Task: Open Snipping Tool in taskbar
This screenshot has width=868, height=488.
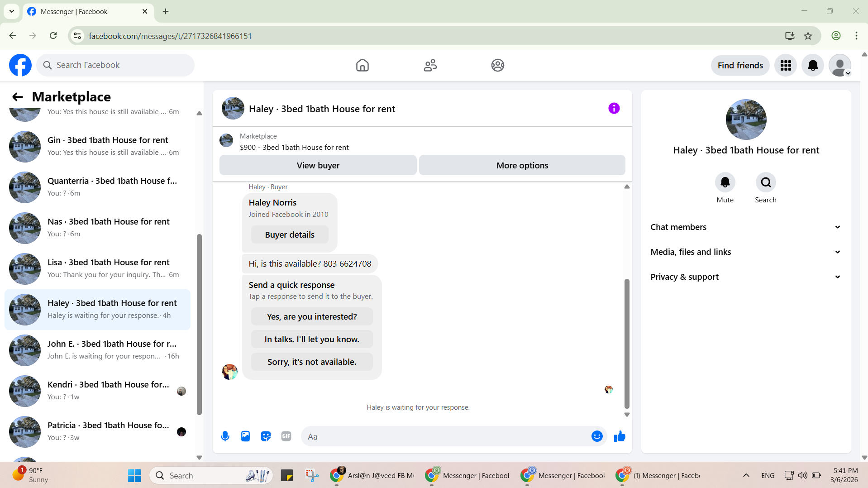Action: pos(312,476)
